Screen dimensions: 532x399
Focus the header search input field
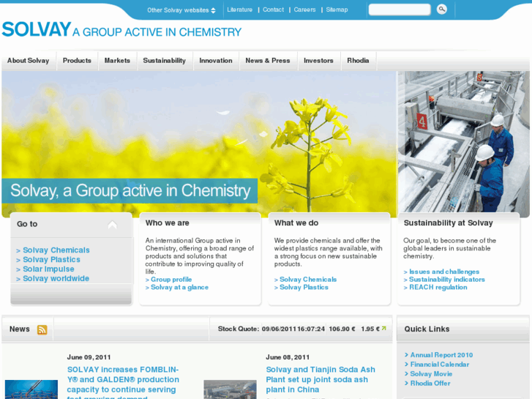coord(400,10)
